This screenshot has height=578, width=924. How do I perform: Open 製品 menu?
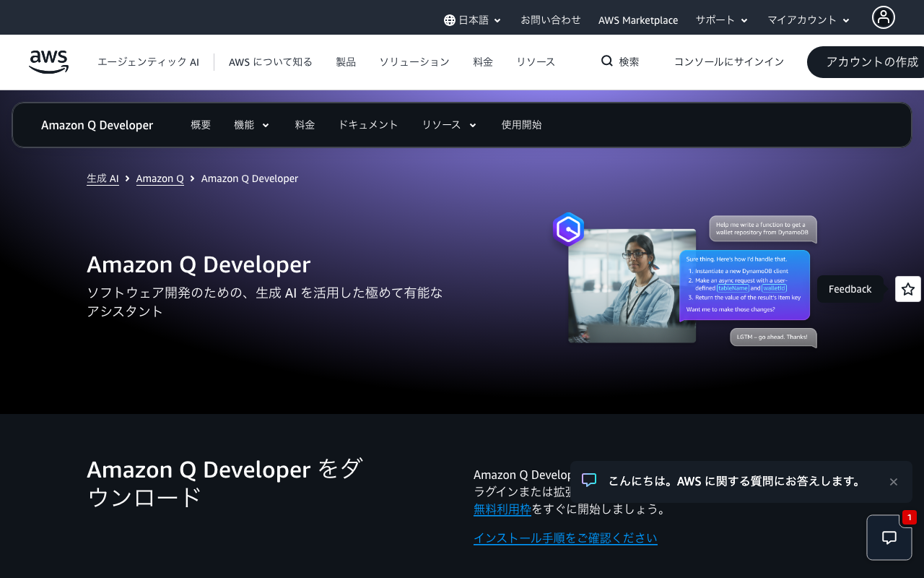pyautogui.click(x=346, y=62)
